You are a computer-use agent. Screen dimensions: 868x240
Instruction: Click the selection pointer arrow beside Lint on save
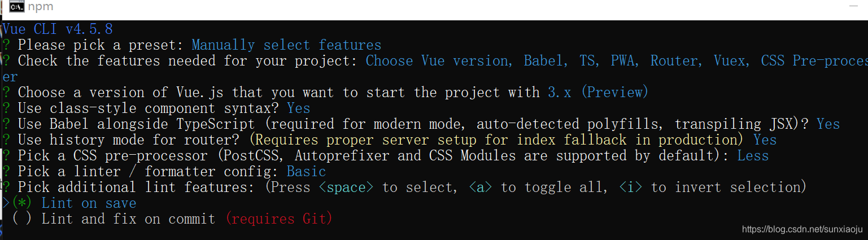click(x=6, y=203)
